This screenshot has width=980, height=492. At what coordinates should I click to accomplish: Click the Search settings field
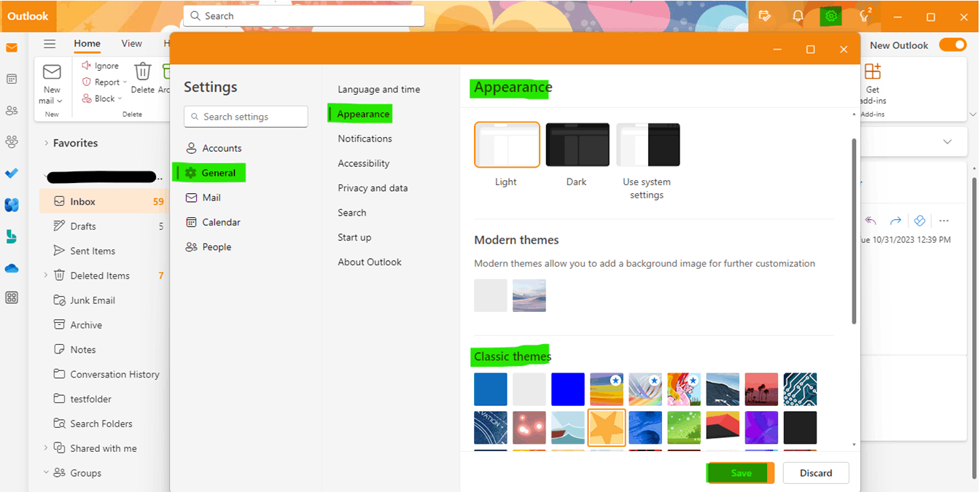[x=246, y=117]
